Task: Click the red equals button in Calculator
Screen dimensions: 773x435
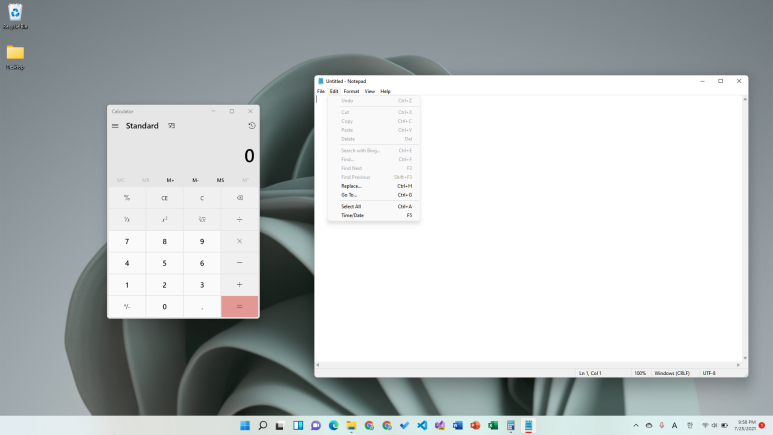Action: pyautogui.click(x=240, y=306)
